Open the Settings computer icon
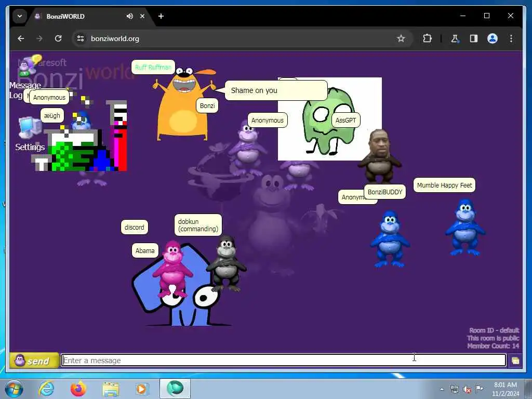Viewport: 532px width, 399px height. (x=29, y=128)
